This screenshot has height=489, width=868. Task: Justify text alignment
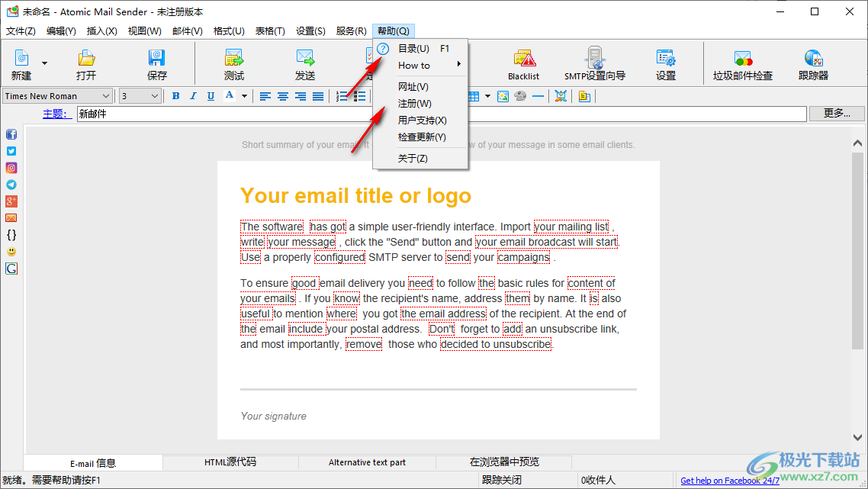tap(318, 96)
